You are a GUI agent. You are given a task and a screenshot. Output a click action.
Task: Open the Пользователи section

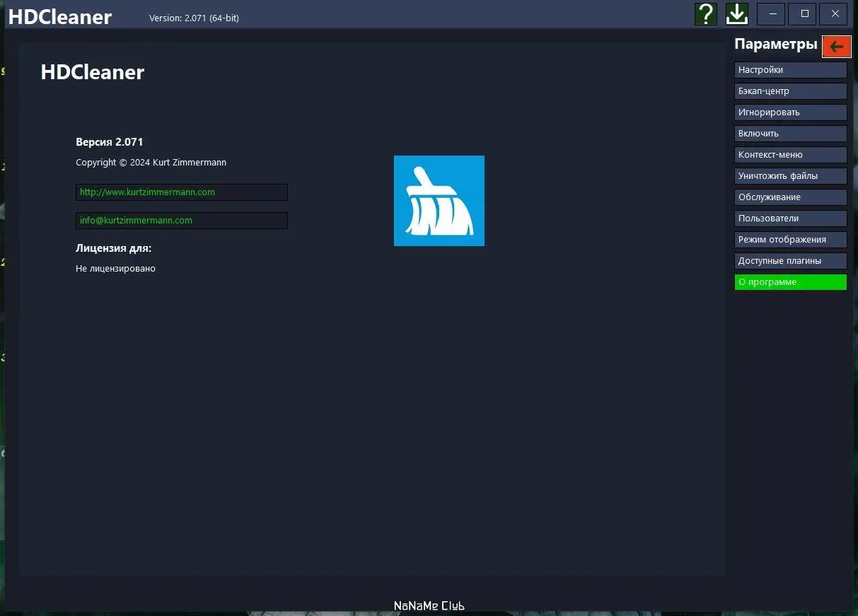click(791, 219)
